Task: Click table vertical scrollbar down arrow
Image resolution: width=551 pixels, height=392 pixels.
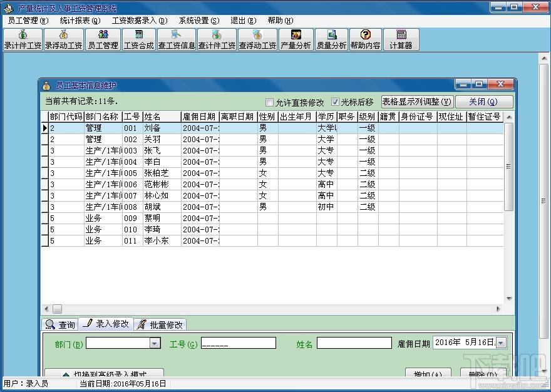Action: click(509, 299)
